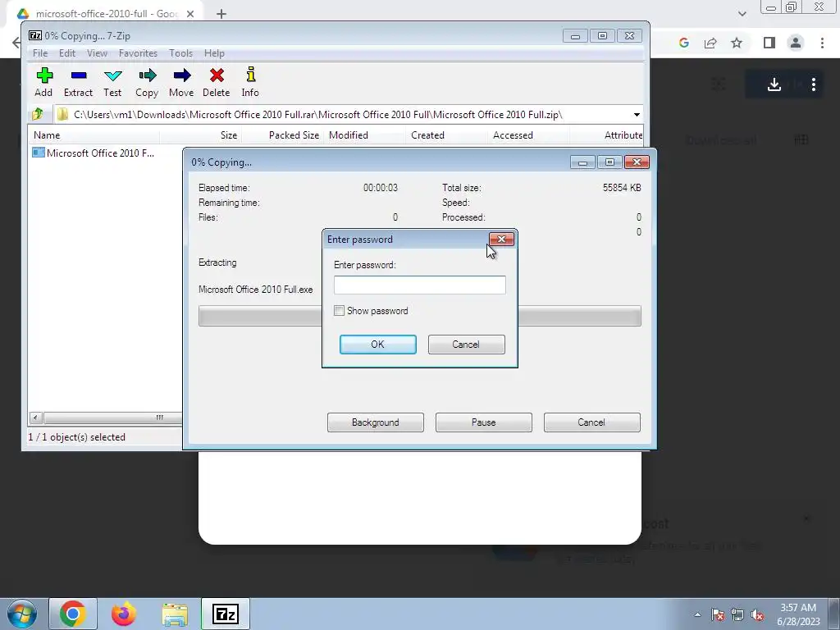
Task: Click the network tray icon
Action: click(737, 614)
